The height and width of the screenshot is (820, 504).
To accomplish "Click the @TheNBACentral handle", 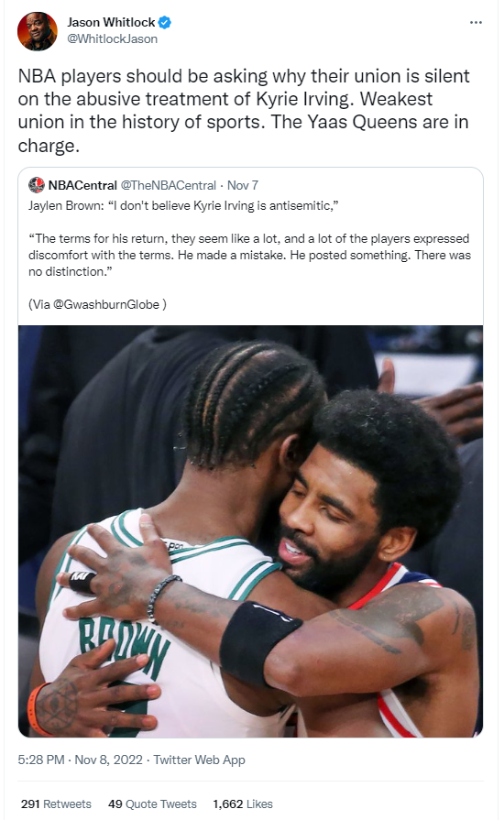I will (169, 185).
